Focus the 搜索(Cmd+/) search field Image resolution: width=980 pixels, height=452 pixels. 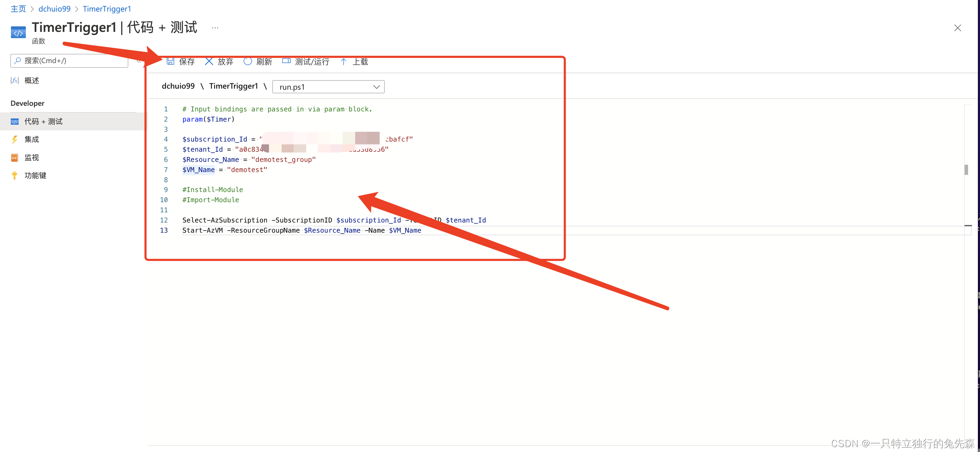click(x=69, y=61)
